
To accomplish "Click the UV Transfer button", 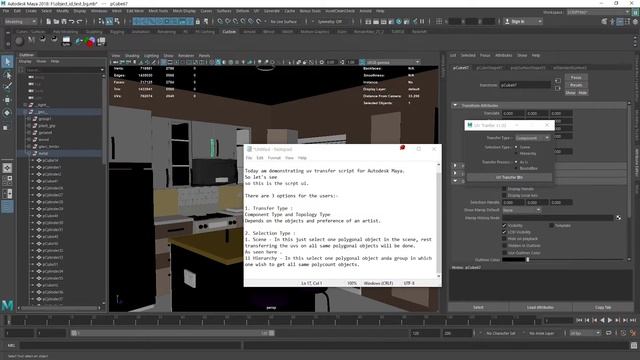I will tap(509, 178).
